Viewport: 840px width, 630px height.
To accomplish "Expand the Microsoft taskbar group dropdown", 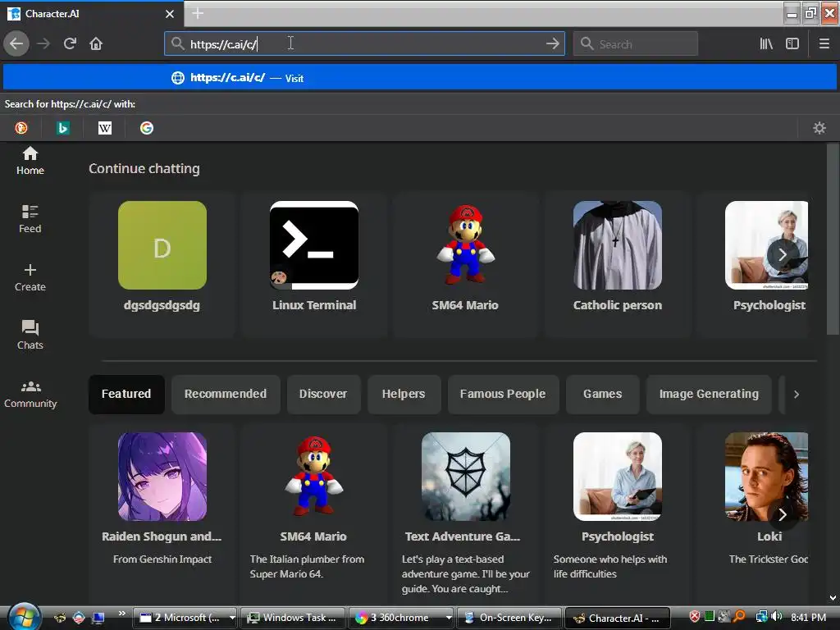I will (x=232, y=618).
